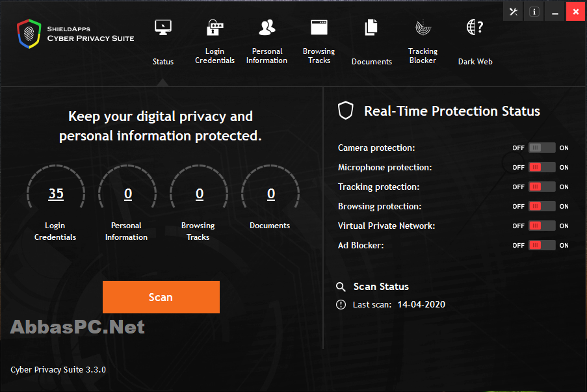Click the OFF label for Virtual Private Network
This screenshot has width=587, height=392.
coord(518,226)
